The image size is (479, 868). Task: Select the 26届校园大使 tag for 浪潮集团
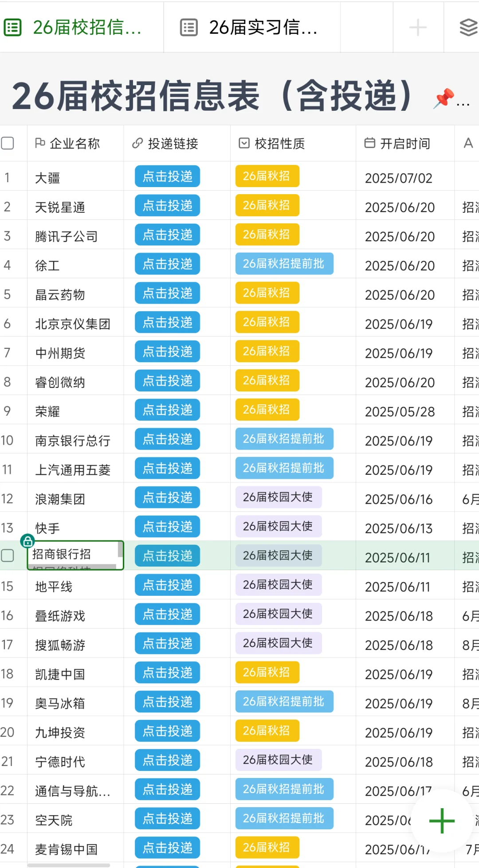[279, 497]
